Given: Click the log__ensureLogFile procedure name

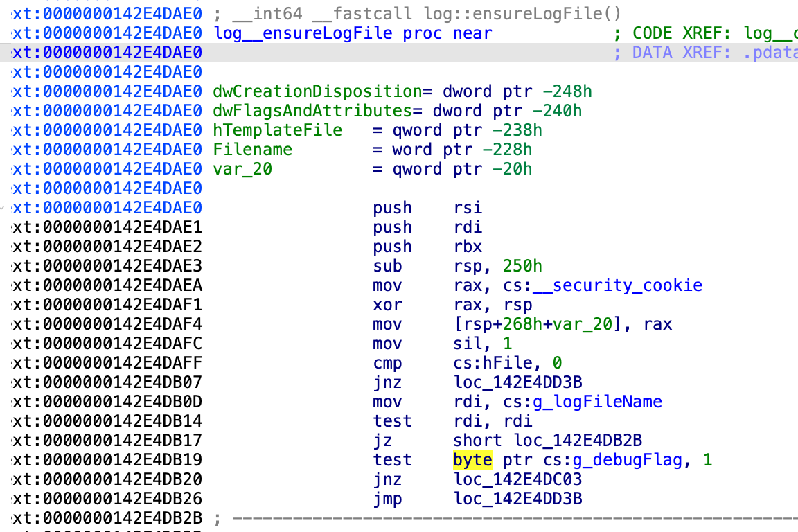Looking at the screenshot, I should (x=303, y=33).
